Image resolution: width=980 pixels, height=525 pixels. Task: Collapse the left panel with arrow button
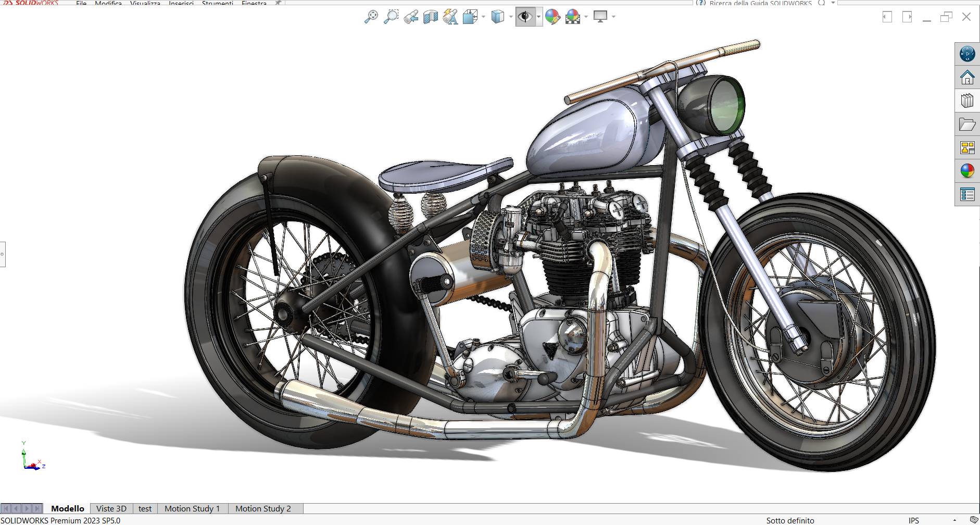pos(887,17)
